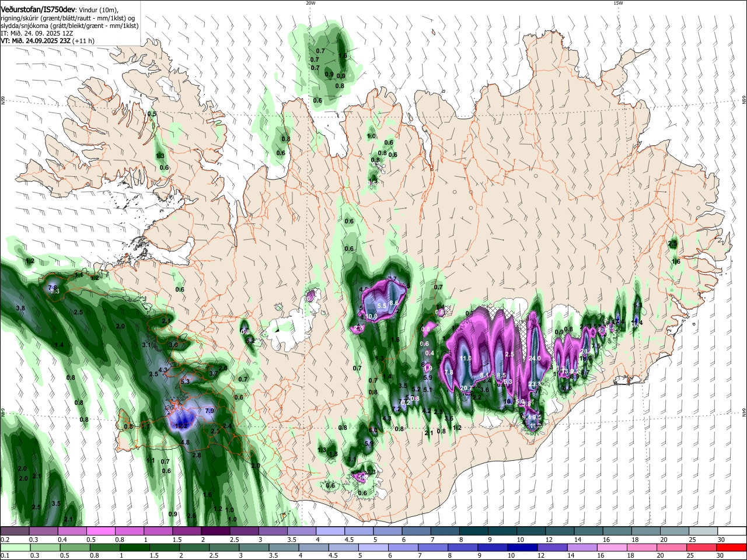Click the white upper legend swatch after 30

(731, 531)
